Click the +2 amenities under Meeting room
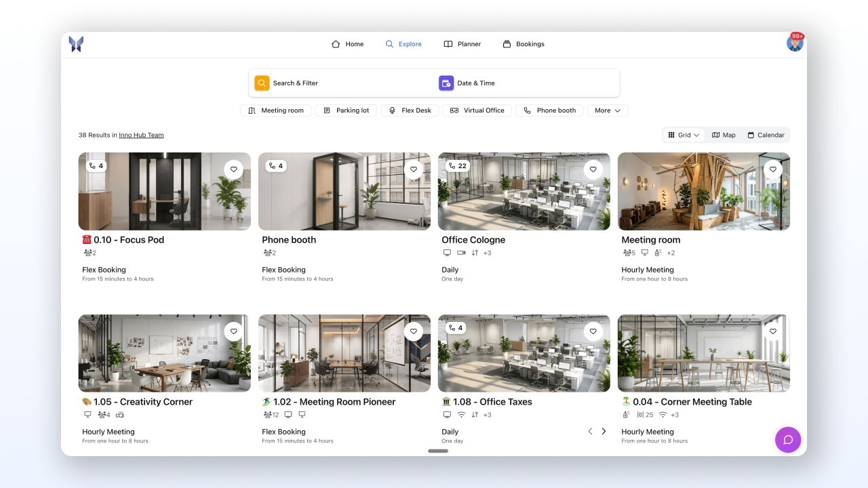 (x=671, y=253)
